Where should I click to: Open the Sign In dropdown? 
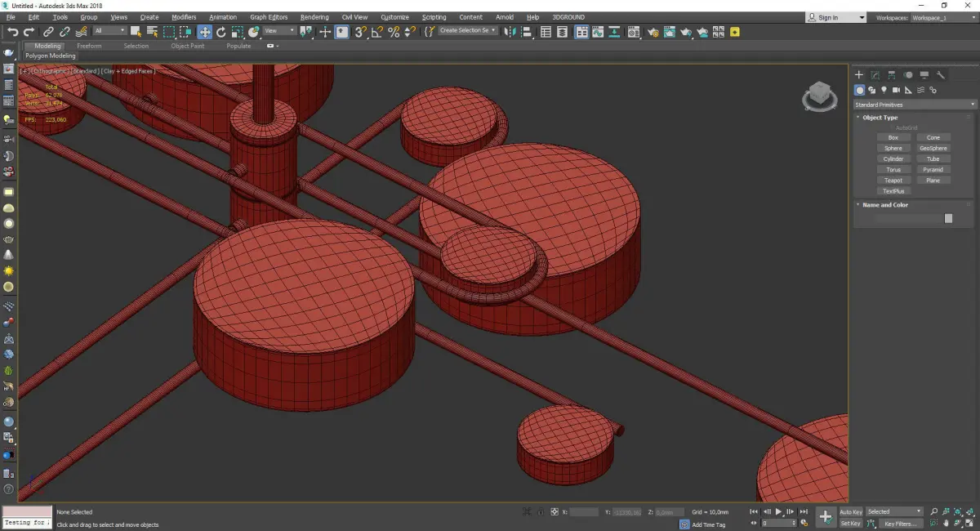pyautogui.click(x=835, y=17)
